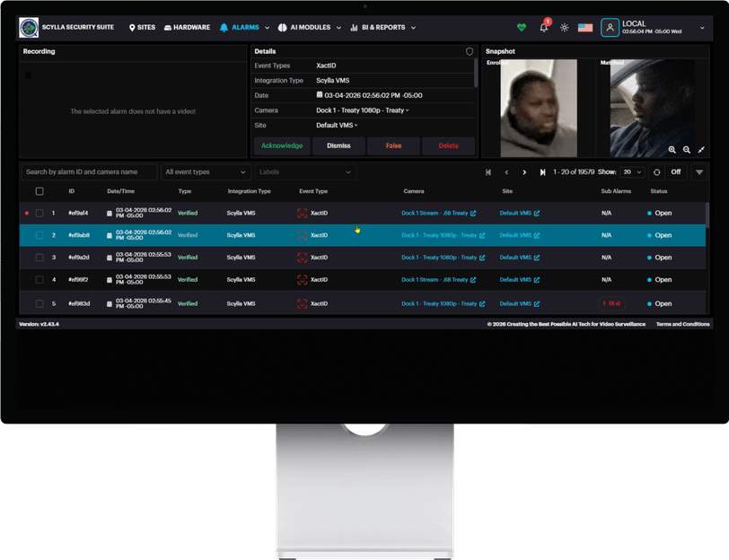Zoom out of the snapshot
729x560 pixels.
pyautogui.click(x=687, y=150)
